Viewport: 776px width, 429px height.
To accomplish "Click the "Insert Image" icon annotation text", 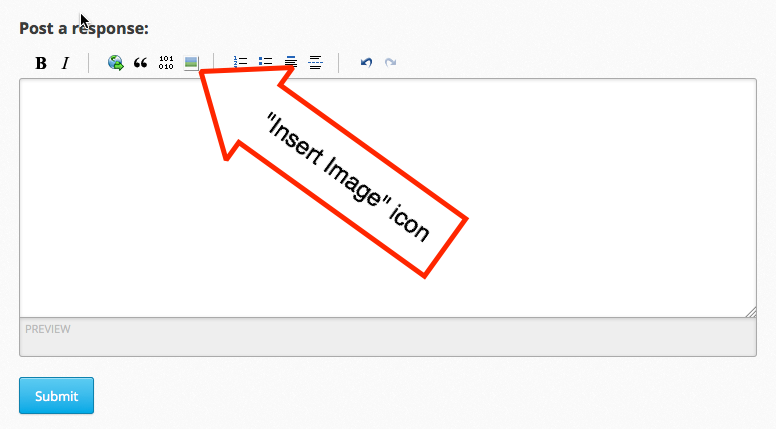I will tap(347, 177).
